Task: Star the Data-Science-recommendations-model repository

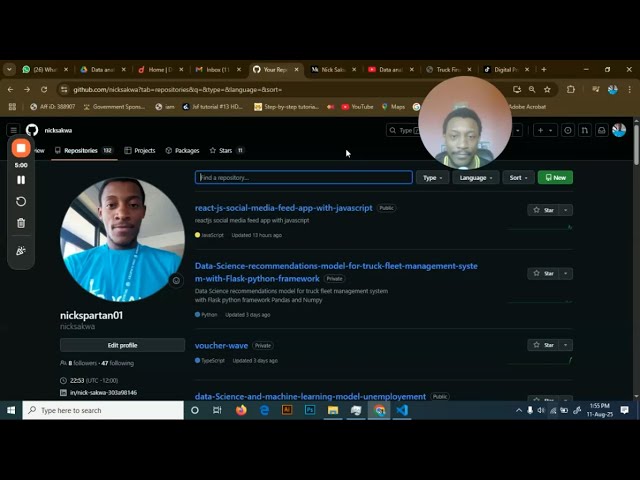Action: pyautogui.click(x=543, y=273)
